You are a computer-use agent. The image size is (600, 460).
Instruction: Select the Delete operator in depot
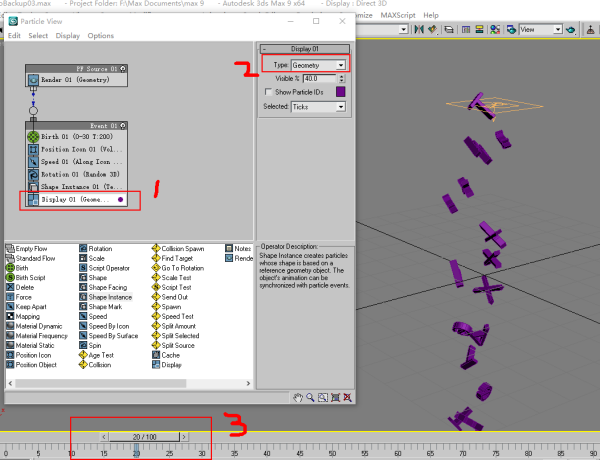[20, 287]
